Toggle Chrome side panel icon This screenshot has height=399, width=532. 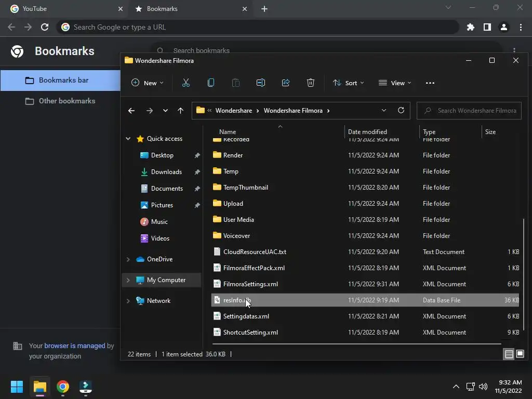pos(487,27)
